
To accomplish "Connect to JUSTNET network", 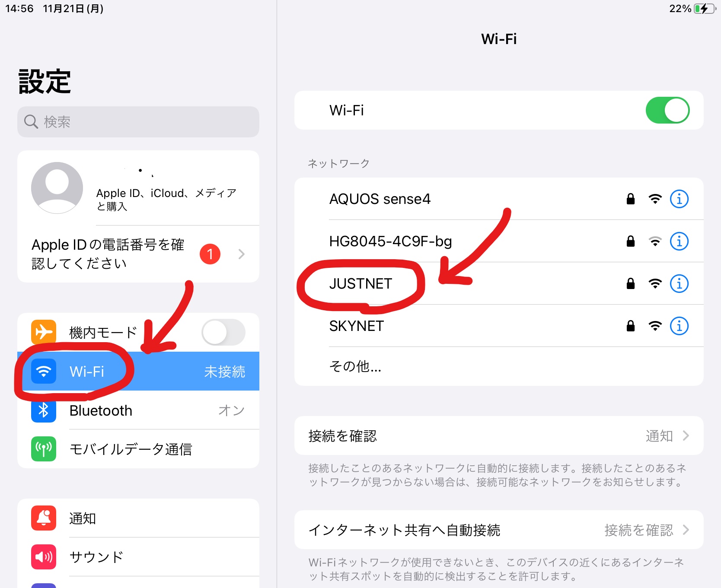I will click(x=499, y=283).
